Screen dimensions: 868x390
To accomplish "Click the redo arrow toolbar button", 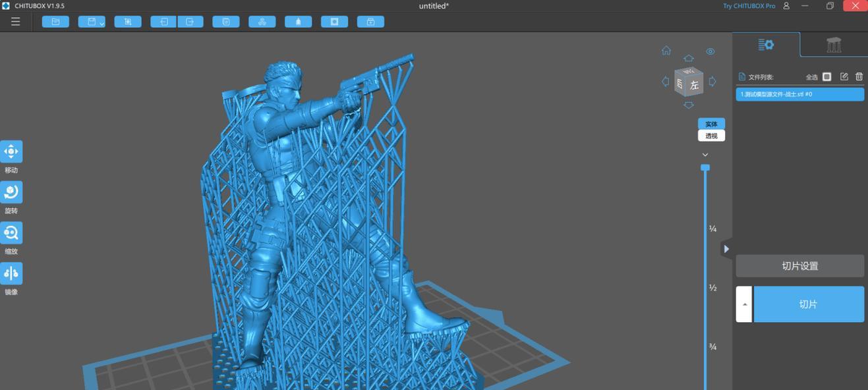I will click(190, 22).
